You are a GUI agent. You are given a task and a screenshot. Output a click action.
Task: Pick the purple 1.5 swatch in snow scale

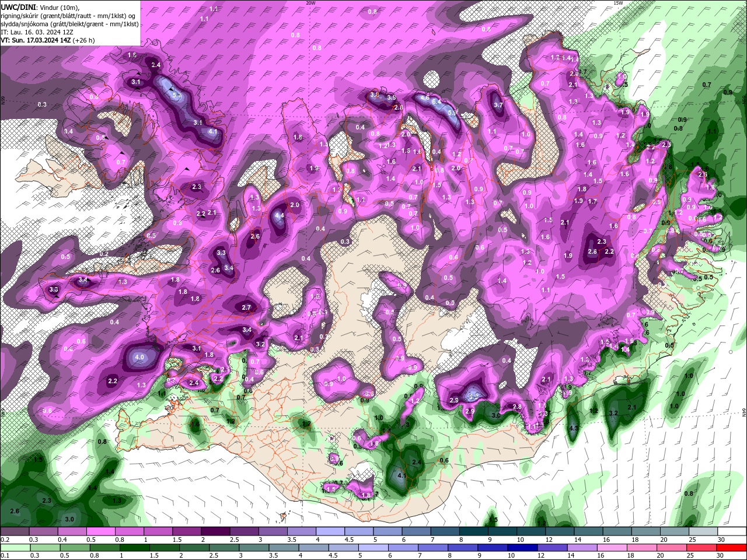point(187,531)
